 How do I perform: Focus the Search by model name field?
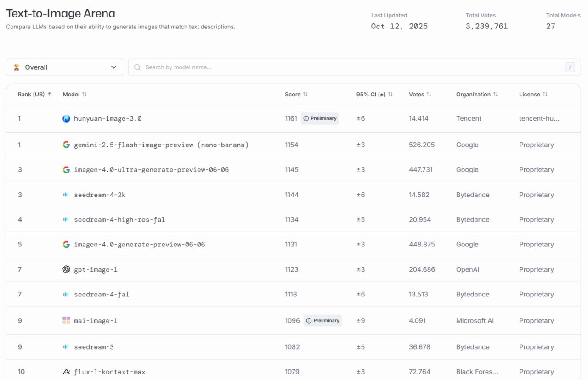pyautogui.click(x=349, y=67)
